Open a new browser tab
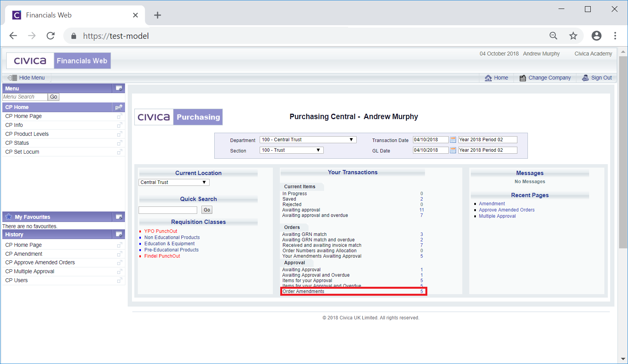The height and width of the screenshot is (364, 628). [x=157, y=15]
